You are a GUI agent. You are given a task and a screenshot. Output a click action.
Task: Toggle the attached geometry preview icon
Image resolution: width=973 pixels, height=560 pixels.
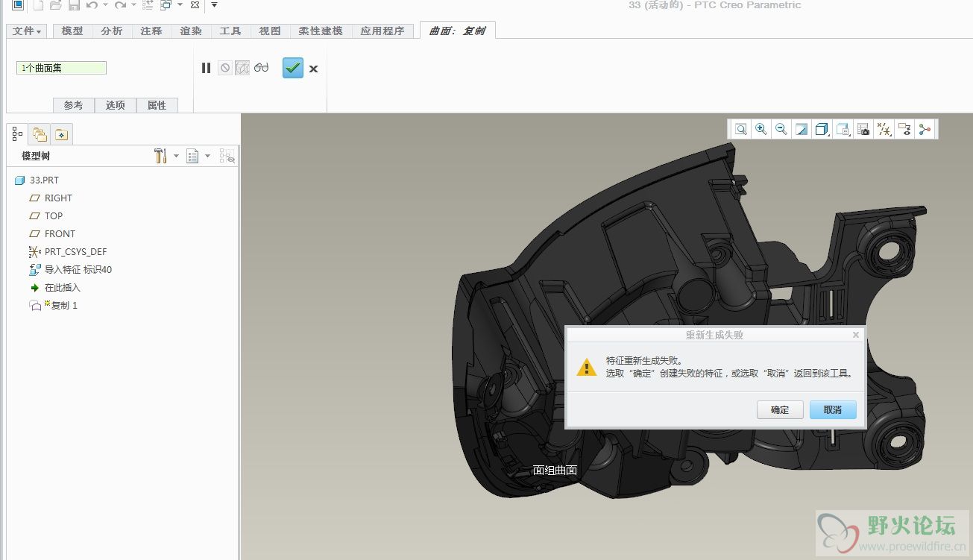pyautogui.click(x=242, y=68)
